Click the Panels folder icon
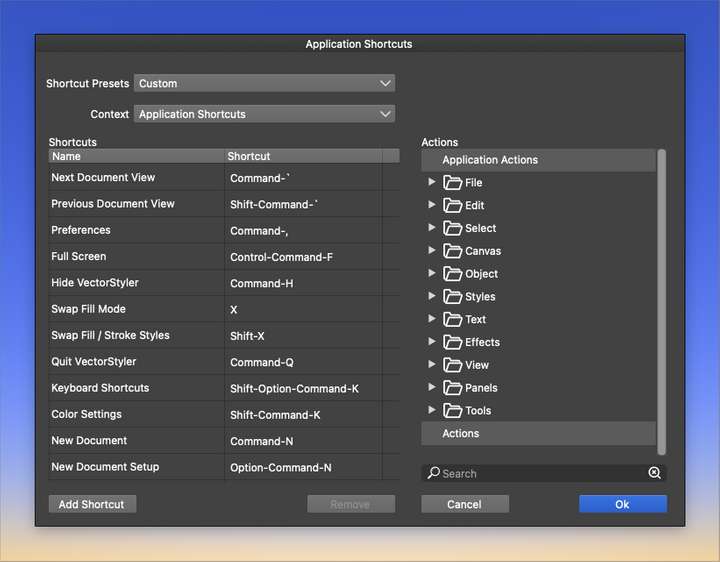This screenshot has width=720, height=562. pyautogui.click(x=452, y=388)
